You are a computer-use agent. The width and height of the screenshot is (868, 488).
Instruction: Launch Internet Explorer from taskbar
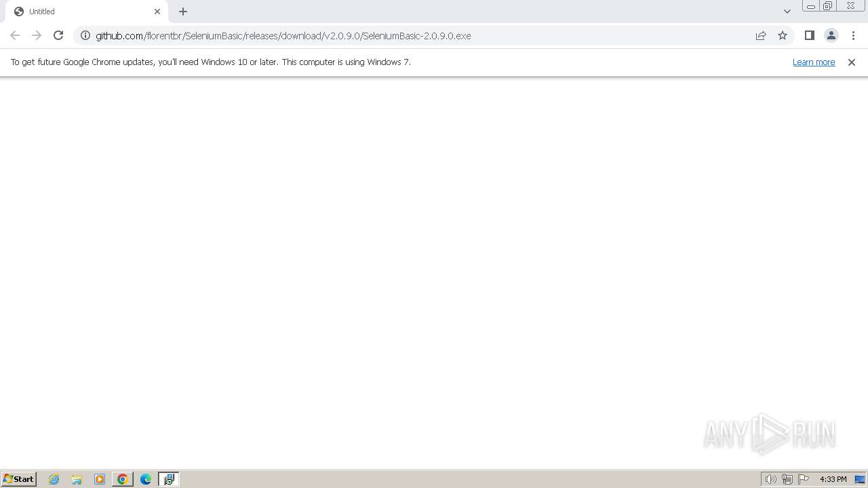pos(54,479)
